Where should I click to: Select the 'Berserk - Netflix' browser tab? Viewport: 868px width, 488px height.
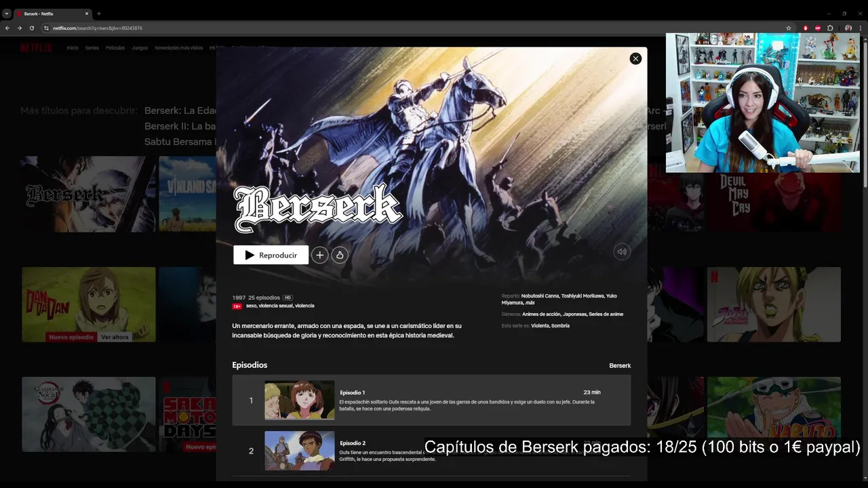[x=53, y=14]
